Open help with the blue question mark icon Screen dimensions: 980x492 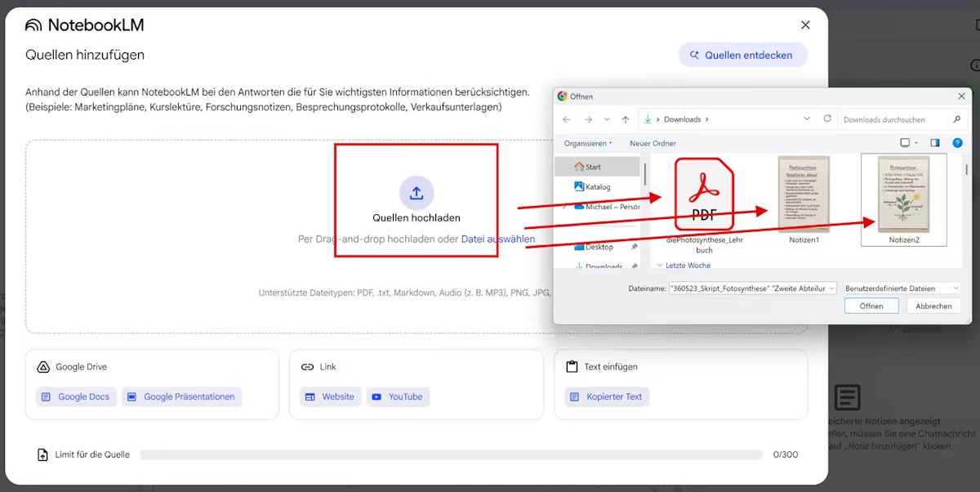pos(958,143)
